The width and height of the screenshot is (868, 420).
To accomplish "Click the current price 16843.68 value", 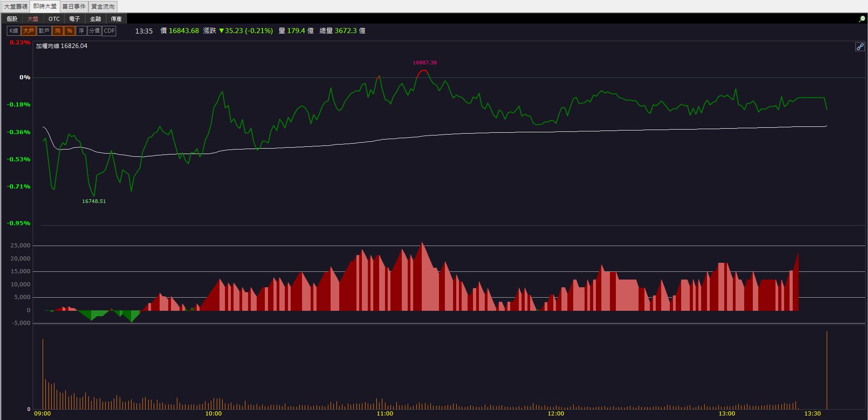I will click(184, 31).
